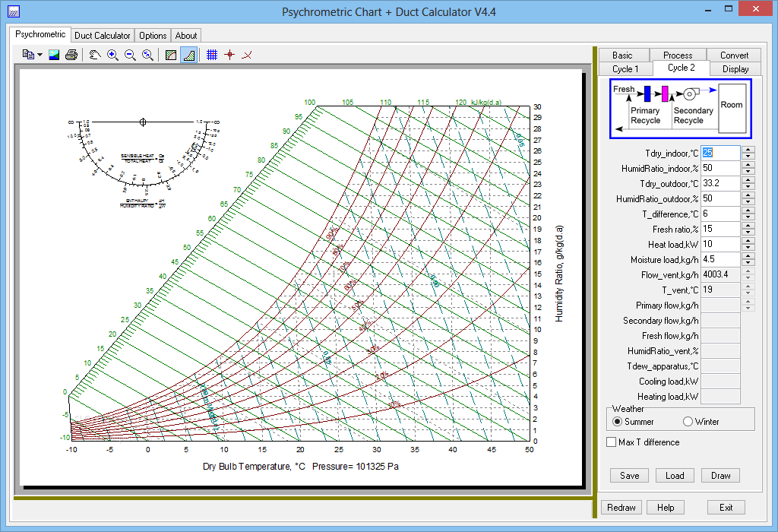
Task: Click the Cooling load,kW output field
Action: (720, 381)
